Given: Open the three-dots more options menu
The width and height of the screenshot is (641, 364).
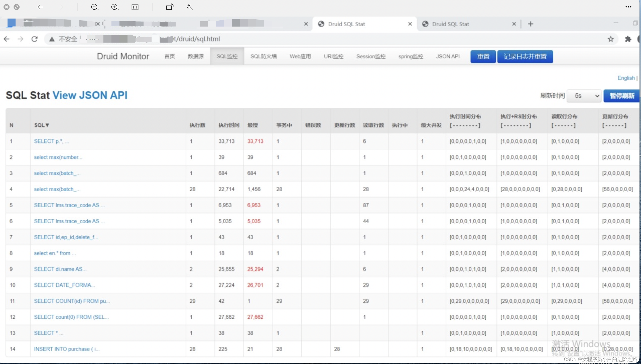Looking at the screenshot, I should (628, 7).
